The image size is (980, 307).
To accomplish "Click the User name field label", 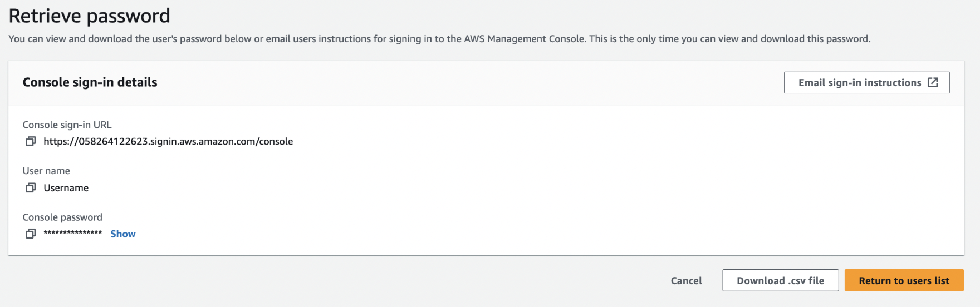I will (46, 171).
